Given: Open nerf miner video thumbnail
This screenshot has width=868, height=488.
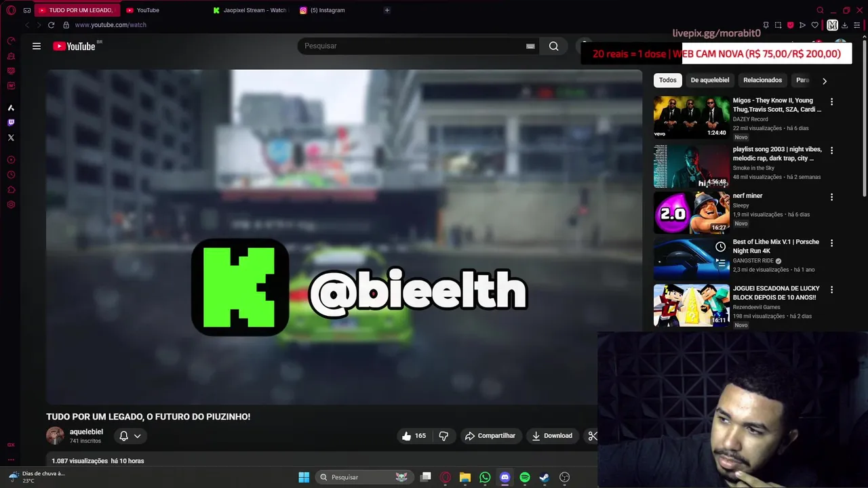Looking at the screenshot, I should [x=692, y=213].
